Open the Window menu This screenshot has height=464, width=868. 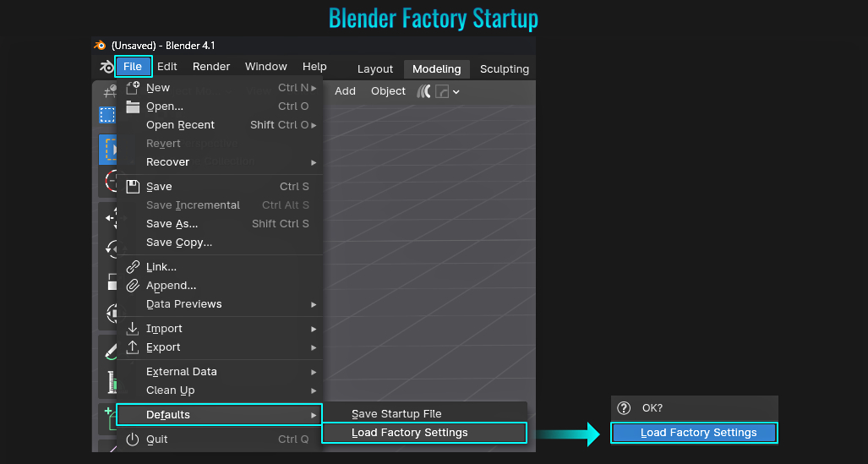[265, 67]
